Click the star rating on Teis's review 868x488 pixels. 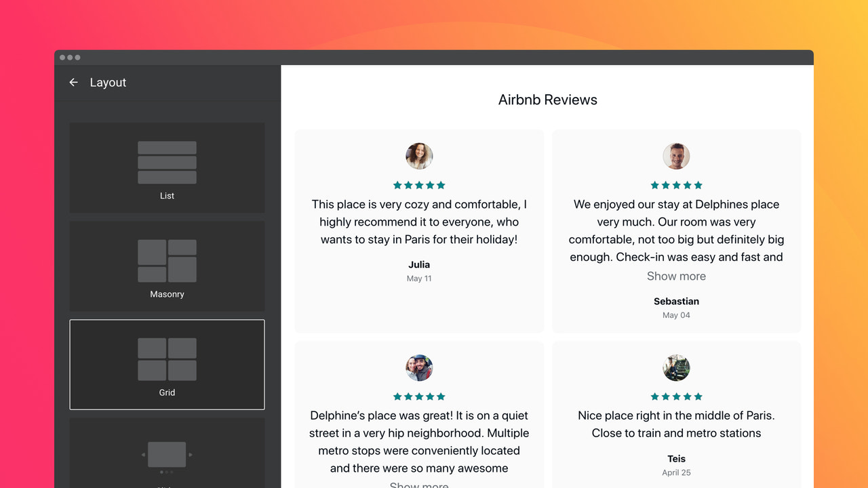(676, 396)
